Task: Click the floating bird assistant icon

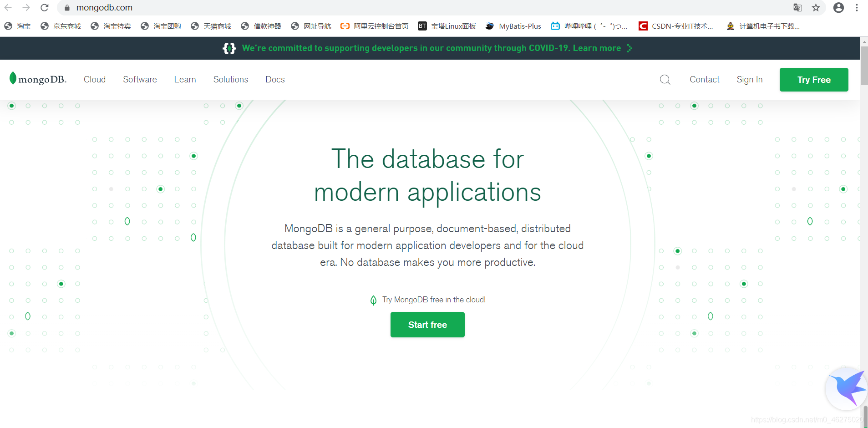Action: (x=847, y=388)
